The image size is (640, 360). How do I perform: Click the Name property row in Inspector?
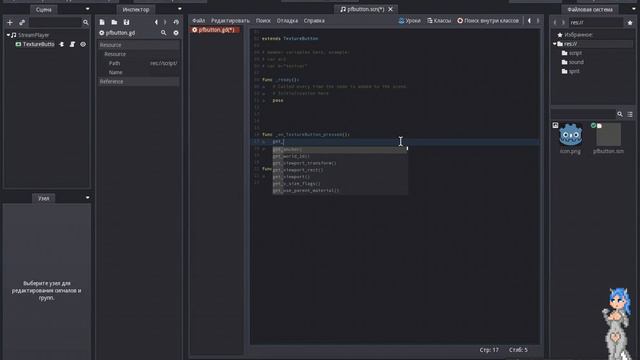[139, 72]
